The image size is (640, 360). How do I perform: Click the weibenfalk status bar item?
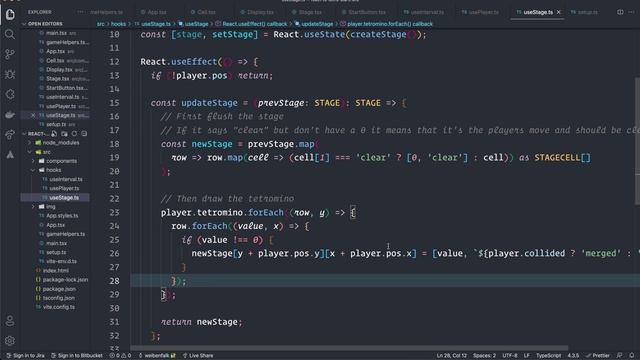tap(157, 356)
